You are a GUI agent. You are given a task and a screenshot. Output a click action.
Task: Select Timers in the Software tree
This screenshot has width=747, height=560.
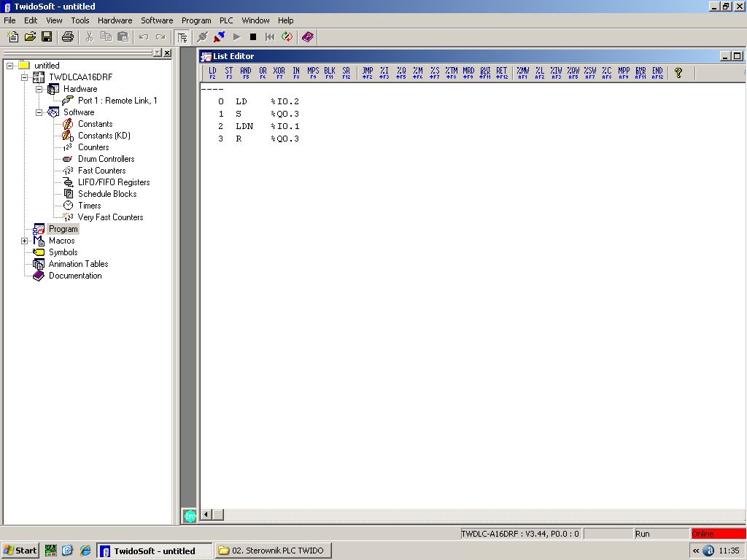point(89,206)
